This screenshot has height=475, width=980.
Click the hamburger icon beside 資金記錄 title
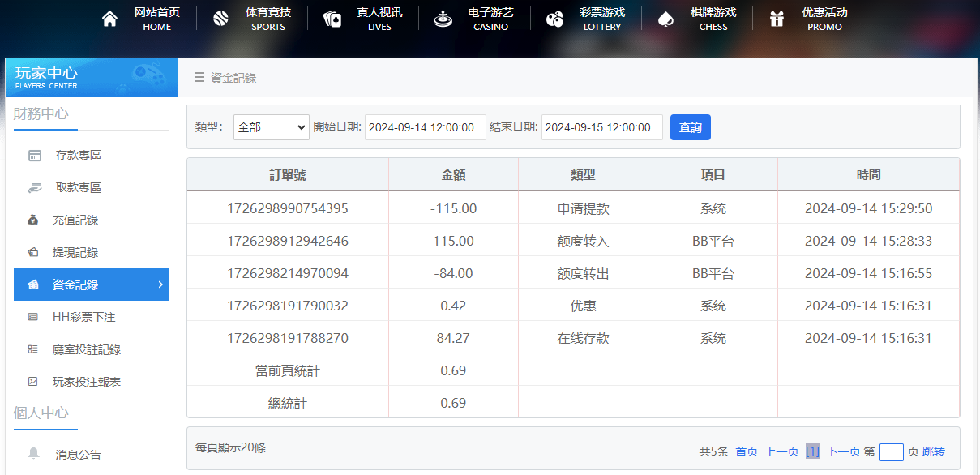(x=198, y=77)
